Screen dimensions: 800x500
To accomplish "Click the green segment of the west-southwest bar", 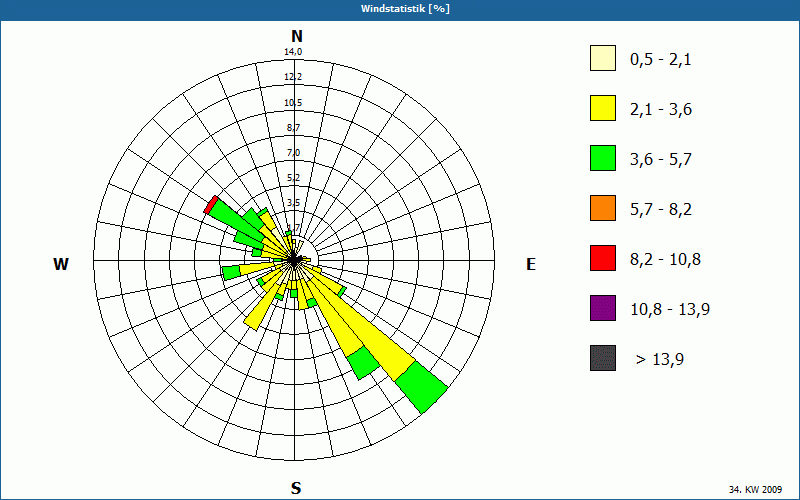I will tap(231, 273).
